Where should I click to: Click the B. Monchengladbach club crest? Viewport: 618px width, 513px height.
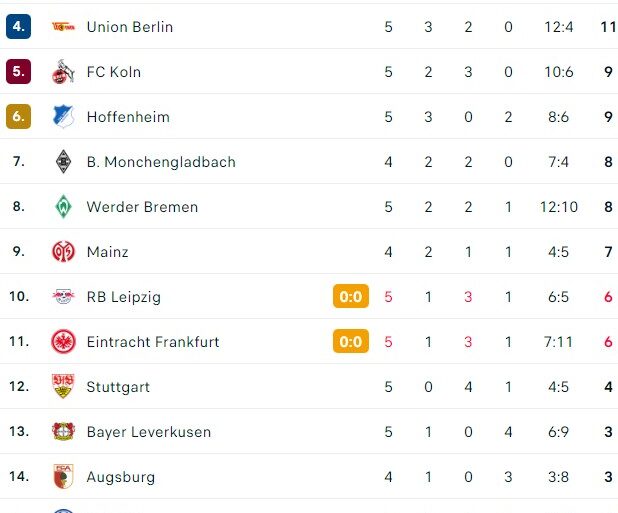pos(63,162)
